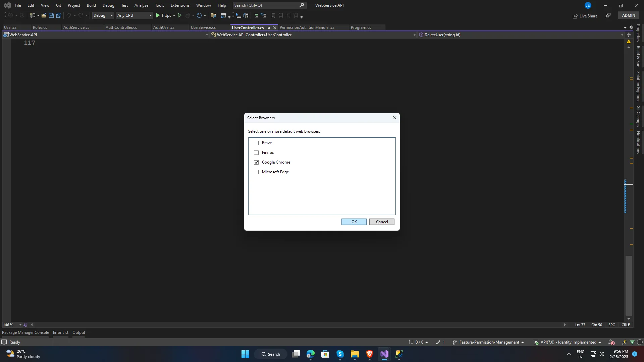Enable the Firefox checkbox
The image size is (644, 362).
click(256, 153)
